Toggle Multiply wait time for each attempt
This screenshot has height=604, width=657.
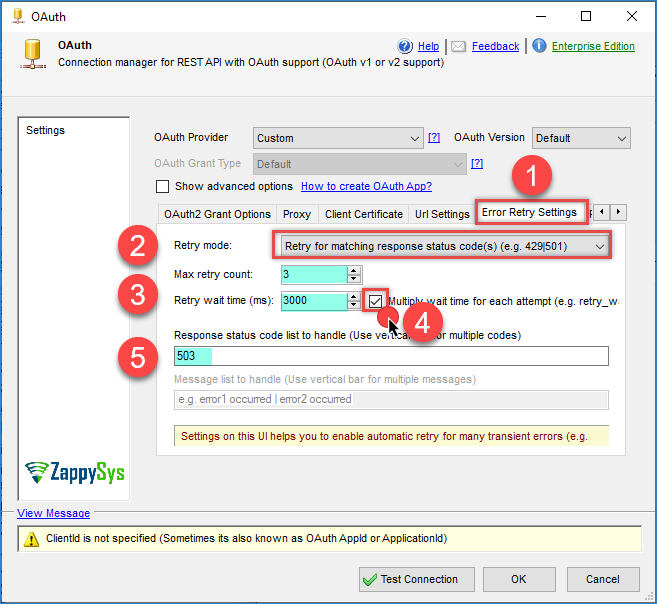point(375,300)
